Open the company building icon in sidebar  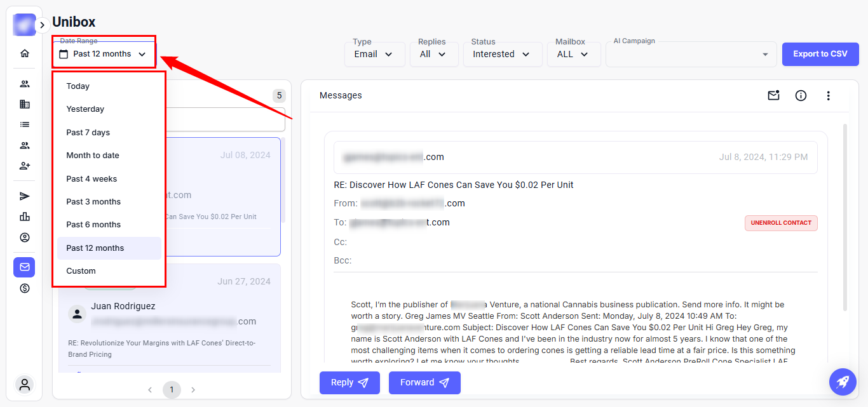pyautogui.click(x=25, y=104)
